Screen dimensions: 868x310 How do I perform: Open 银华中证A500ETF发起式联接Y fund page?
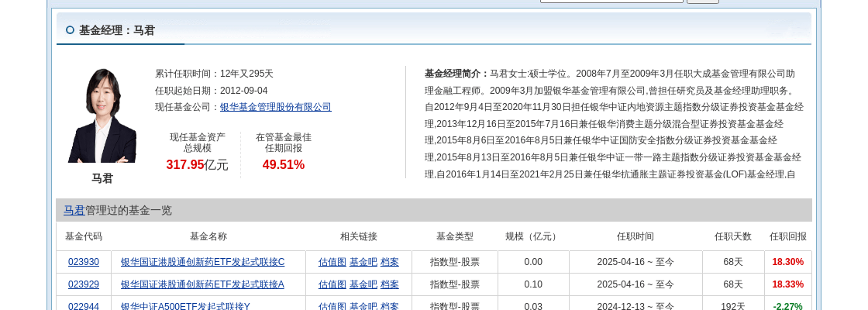(185, 305)
